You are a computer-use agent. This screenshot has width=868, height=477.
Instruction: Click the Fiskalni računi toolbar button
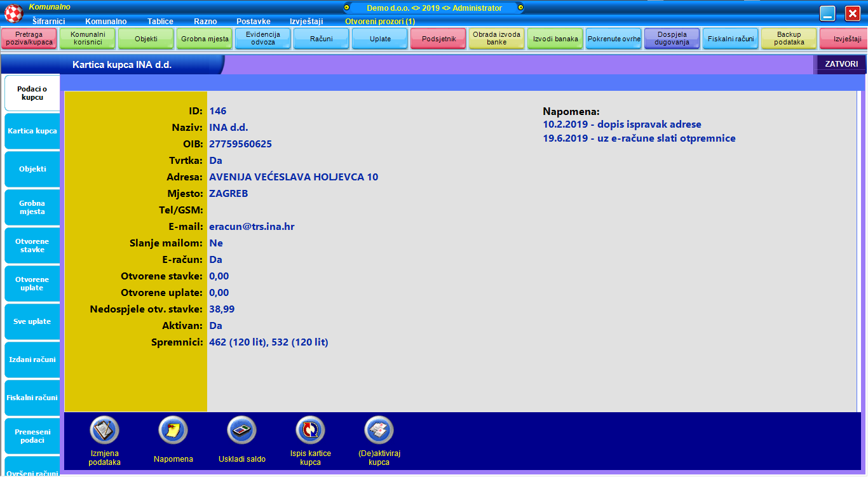[731, 39]
